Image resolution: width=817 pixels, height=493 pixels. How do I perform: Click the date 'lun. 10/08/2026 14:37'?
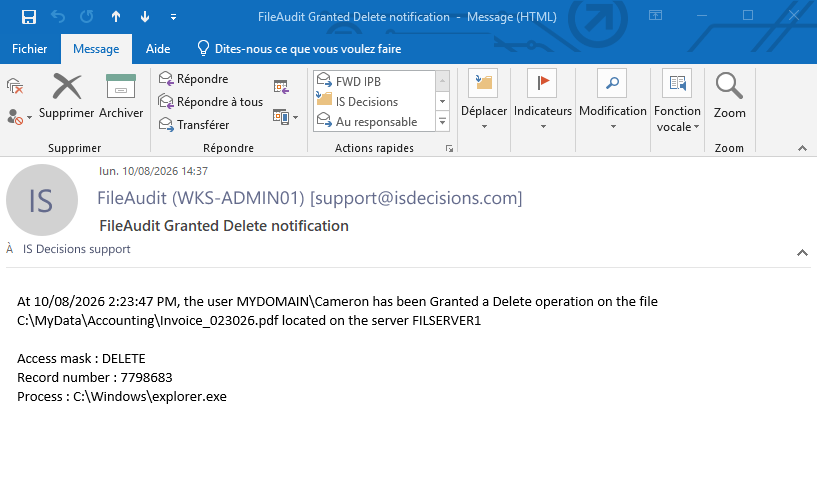coord(153,171)
